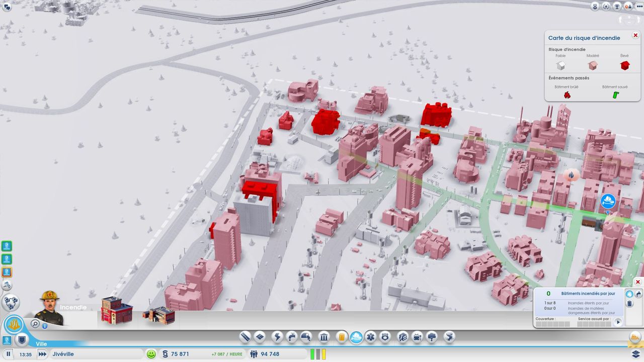Close the 'Carte du risque d'incendie' legend
The height and width of the screenshot is (362, 644).
(635, 35)
